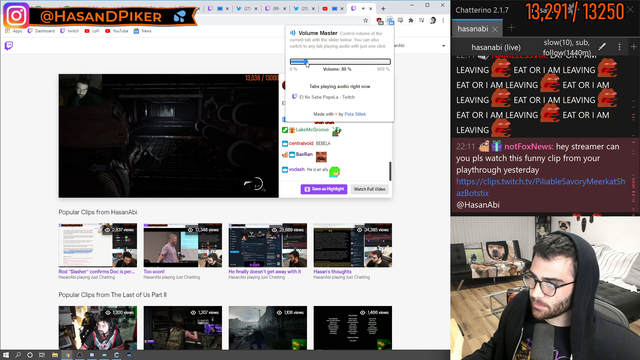Open Chrome's three-dot menu
Image resolution: width=640 pixels, height=360 pixels.
(443, 20)
